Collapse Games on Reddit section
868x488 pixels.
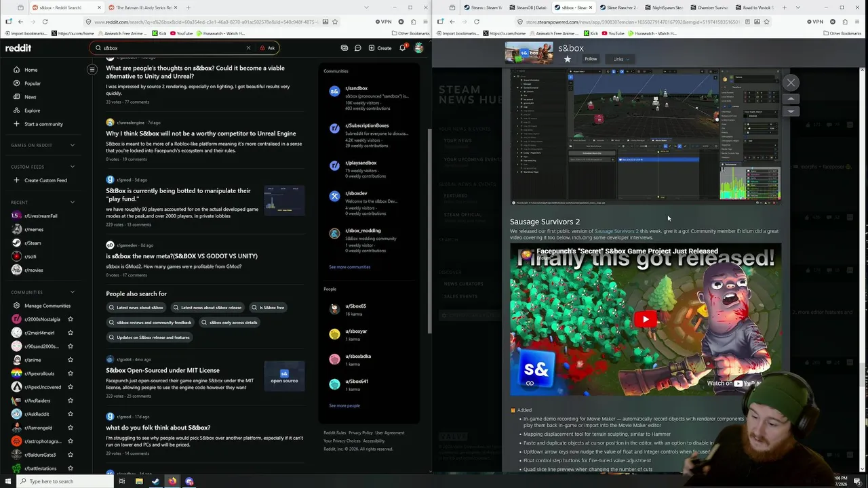(73, 145)
